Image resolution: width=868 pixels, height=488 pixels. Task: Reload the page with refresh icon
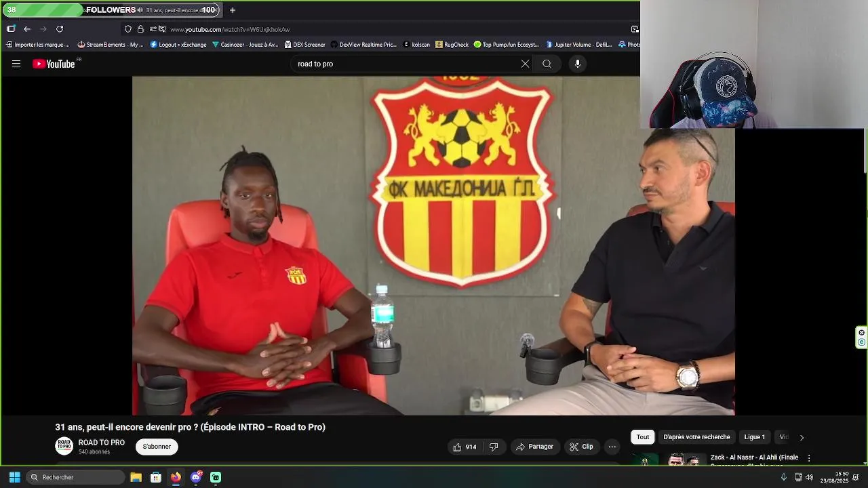(60, 29)
